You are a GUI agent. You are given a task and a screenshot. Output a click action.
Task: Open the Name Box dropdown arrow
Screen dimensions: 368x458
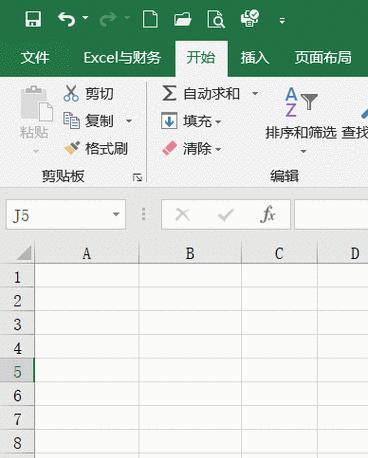116,214
